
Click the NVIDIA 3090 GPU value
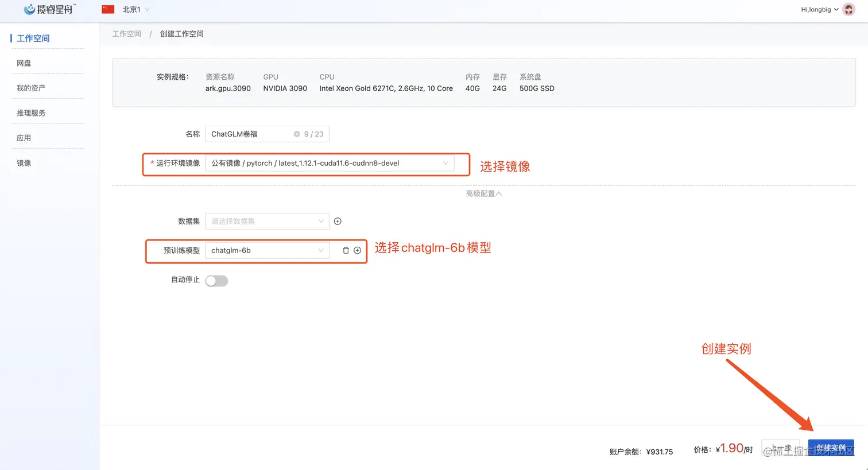[x=285, y=88]
